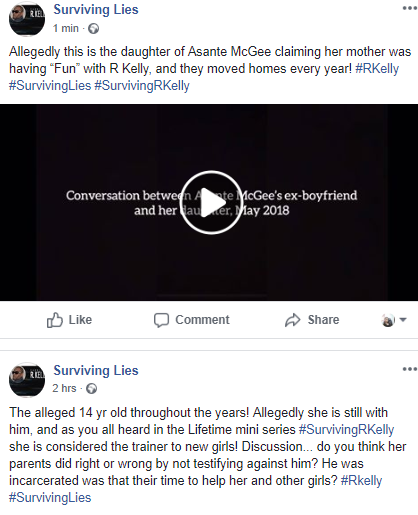Click globe privacy icon on second post
The image size is (418, 515).
pos(91,389)
